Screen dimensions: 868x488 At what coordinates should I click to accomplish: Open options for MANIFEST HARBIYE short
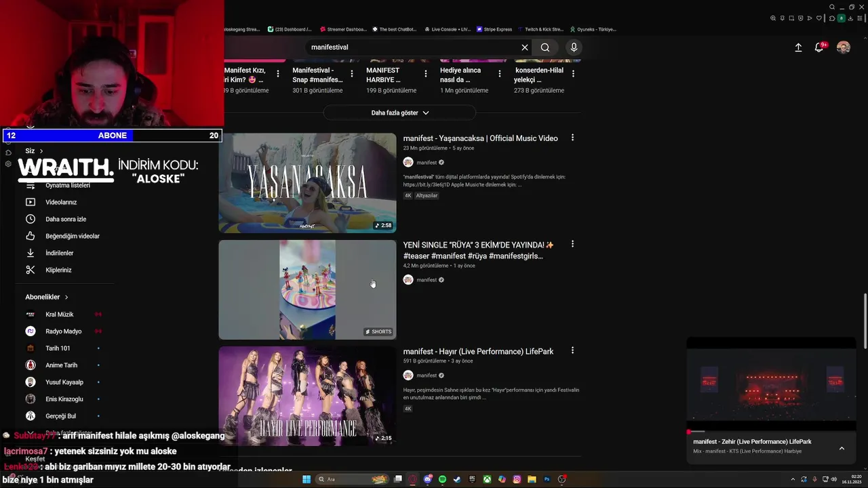[425, 74]
